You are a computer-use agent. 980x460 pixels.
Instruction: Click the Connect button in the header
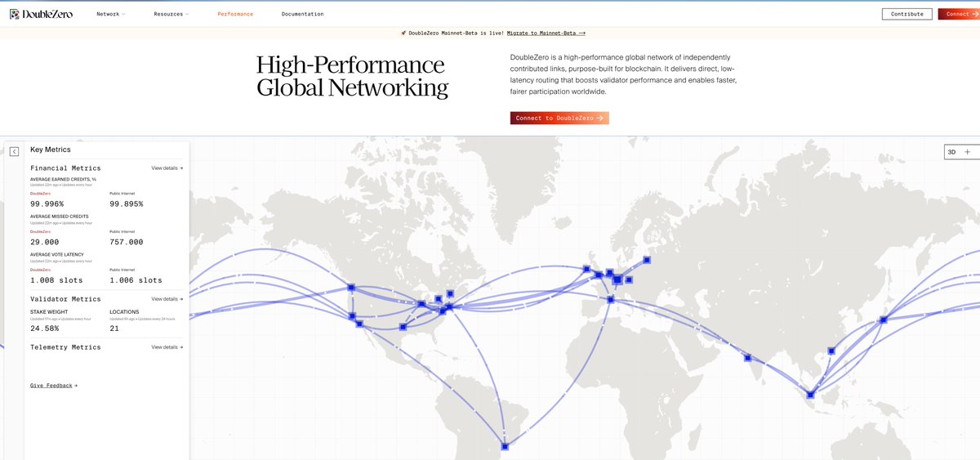click(958, 14)
